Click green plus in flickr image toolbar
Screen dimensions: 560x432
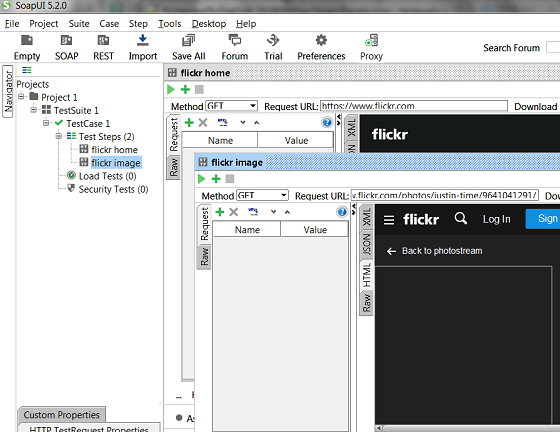click(x=216, y=179)
